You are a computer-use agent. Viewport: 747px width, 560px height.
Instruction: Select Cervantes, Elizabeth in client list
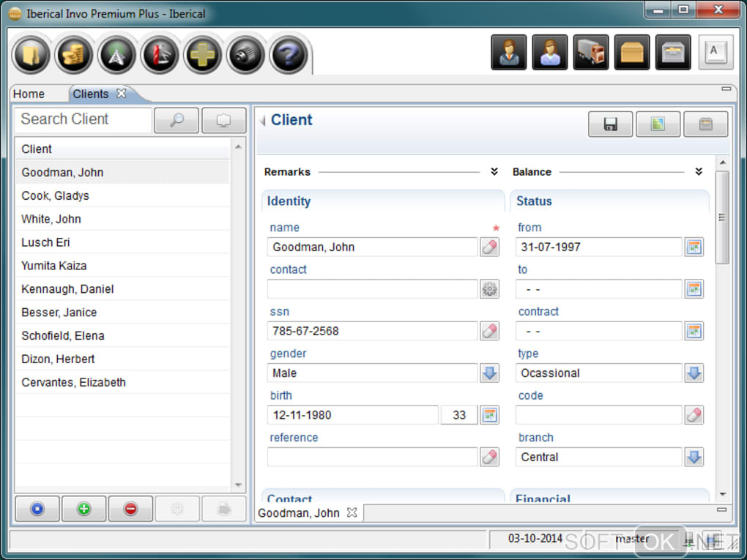[x=122, y=382]
